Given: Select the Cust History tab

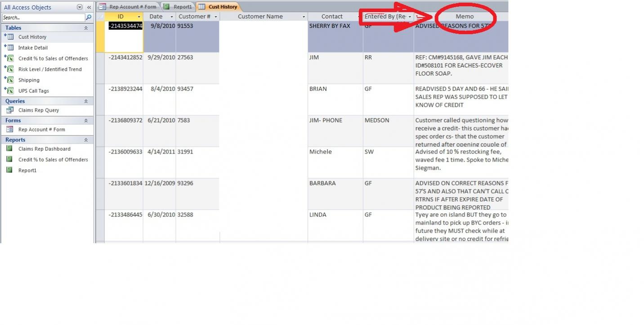Looking at the screenshot, I should 218,7.
